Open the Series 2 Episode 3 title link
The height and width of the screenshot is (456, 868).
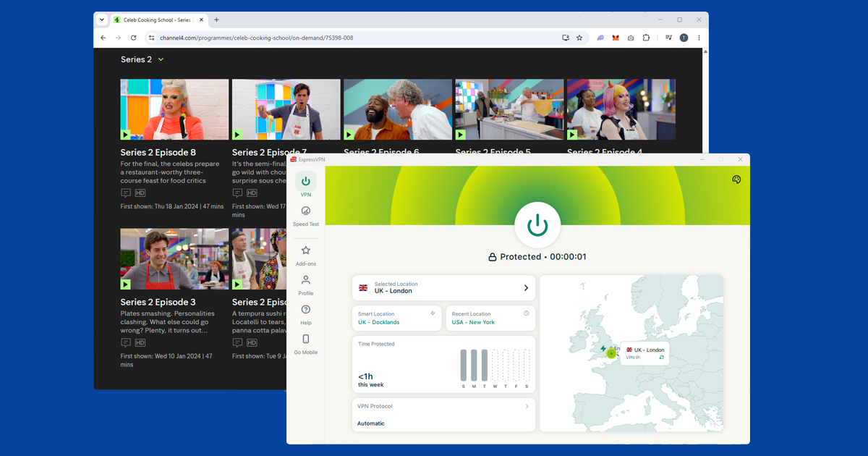pos(158,302)
